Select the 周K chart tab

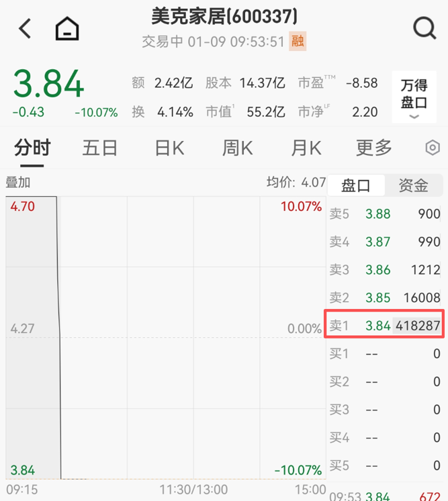[x=238, y=148]
